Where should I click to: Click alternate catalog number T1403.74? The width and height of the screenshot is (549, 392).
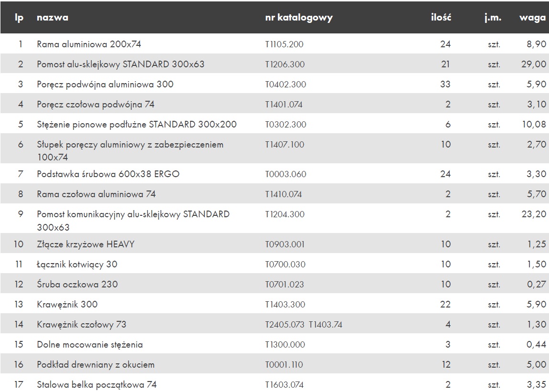[325, 325]
